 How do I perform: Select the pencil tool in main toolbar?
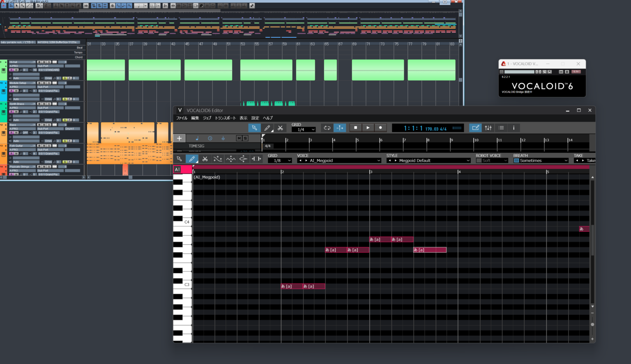point(267,128)
